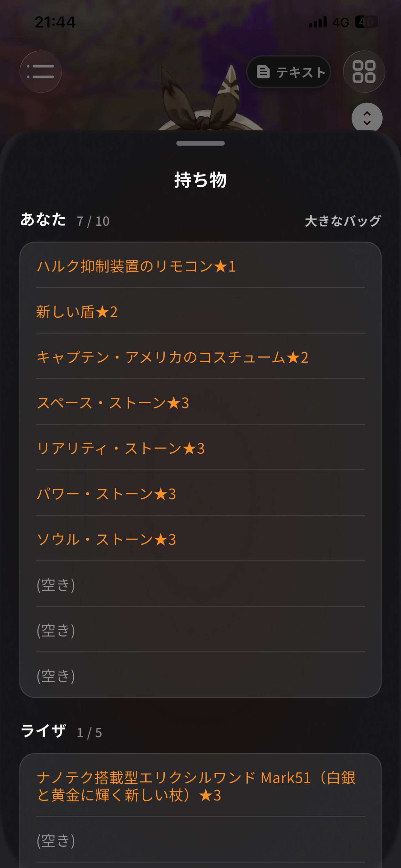Tap the four-square grid icon

click(x=364, y=71)
